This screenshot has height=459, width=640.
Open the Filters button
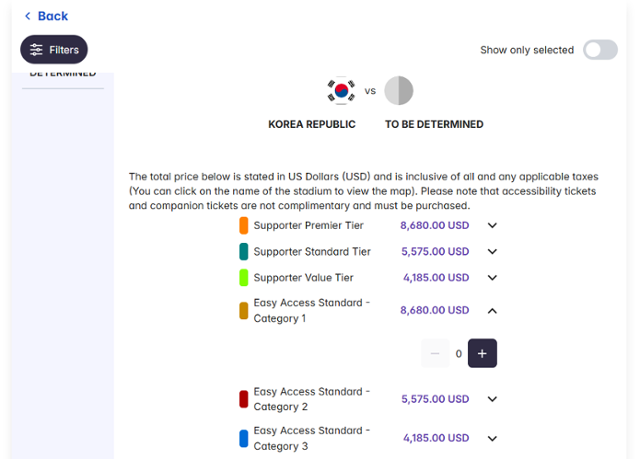tap(54, 50)
